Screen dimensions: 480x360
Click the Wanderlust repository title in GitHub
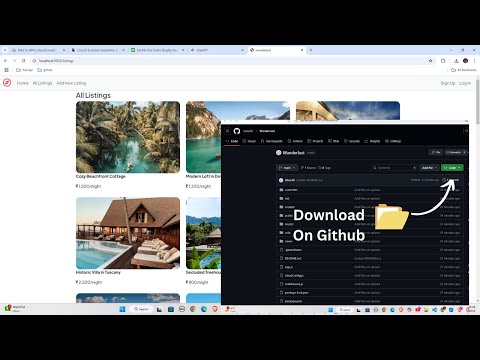pos(294,153)
